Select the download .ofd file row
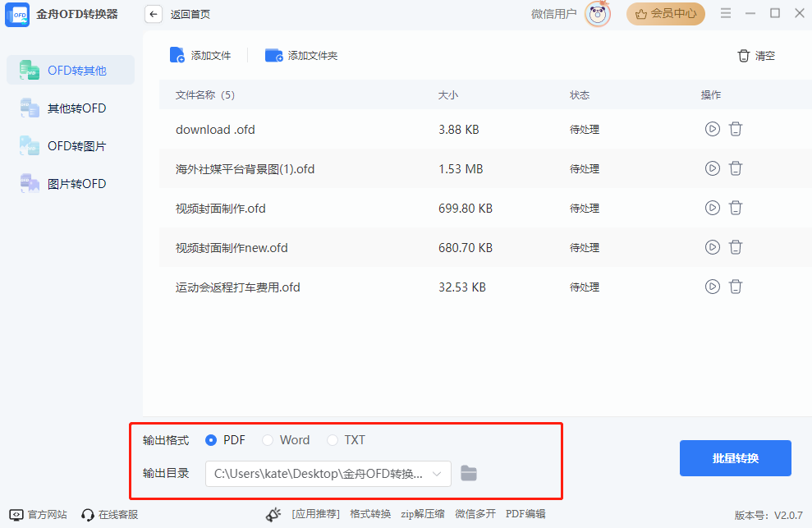Screen dimensions: 812x528 pyautogui.click(x=485, y=129)
